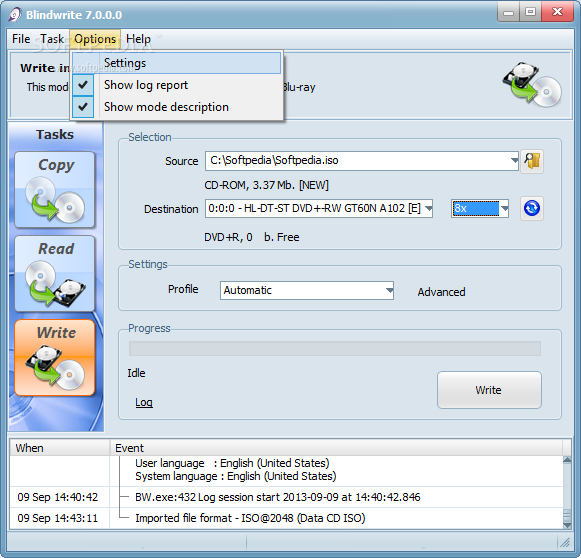Select the 'System language : English' log line

[236, 476]
